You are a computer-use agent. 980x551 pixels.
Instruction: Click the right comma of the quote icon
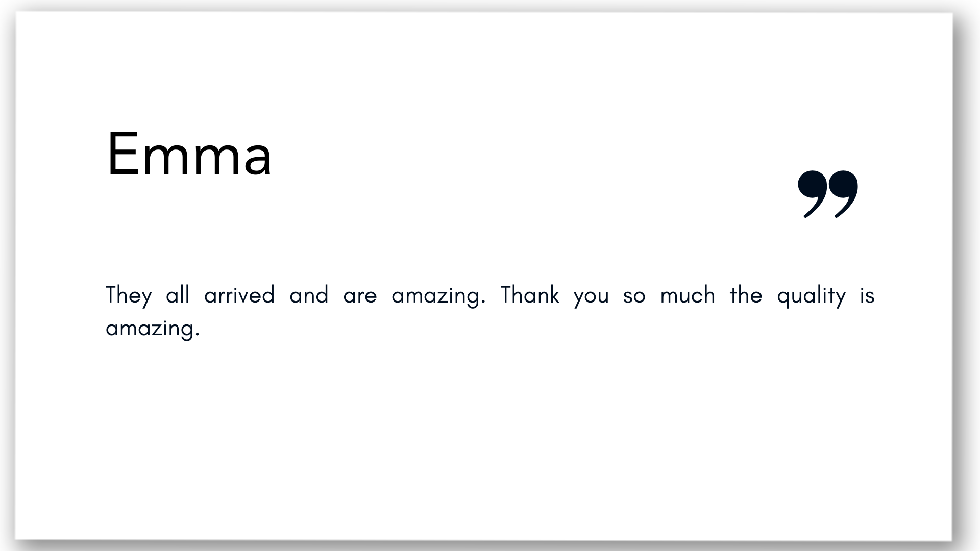[x=844, y=194]
